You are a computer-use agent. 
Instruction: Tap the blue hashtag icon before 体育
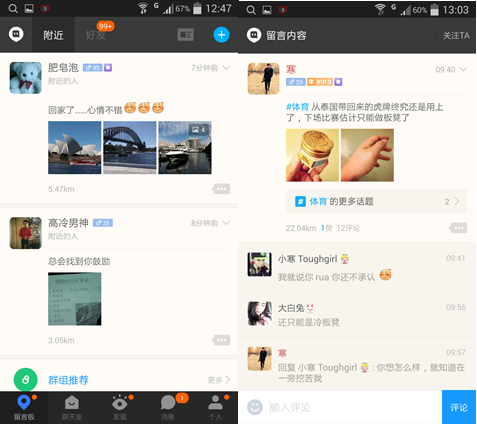tap(300, 201)
